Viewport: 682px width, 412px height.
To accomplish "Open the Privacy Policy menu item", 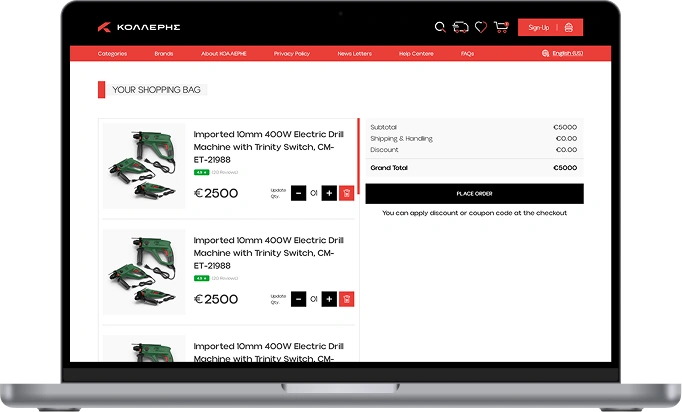I will click(291, 54).
